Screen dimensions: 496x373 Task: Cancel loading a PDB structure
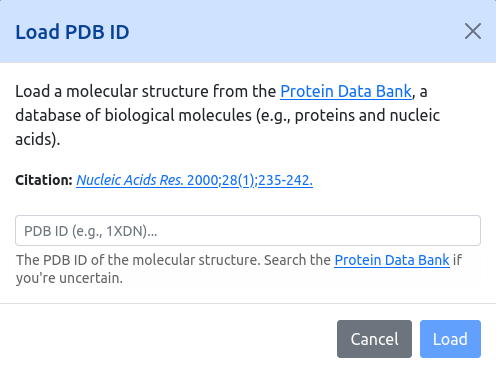pos(374,339)
